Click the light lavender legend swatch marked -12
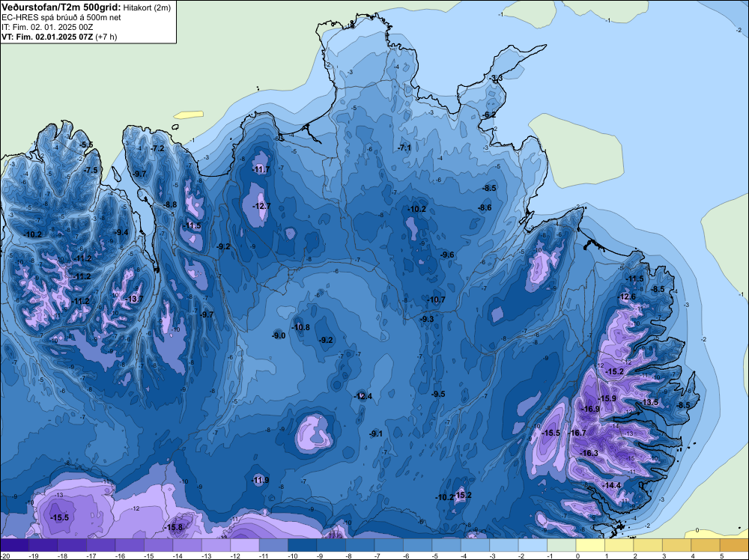 245,545
